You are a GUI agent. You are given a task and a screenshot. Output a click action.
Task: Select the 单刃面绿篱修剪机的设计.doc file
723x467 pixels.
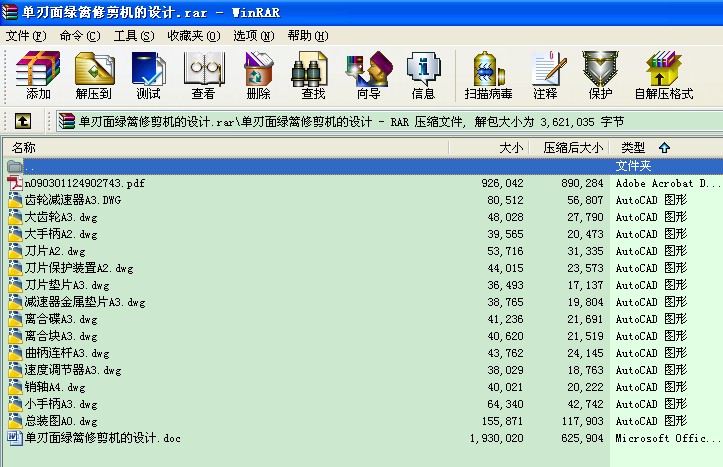coord(103,438)
